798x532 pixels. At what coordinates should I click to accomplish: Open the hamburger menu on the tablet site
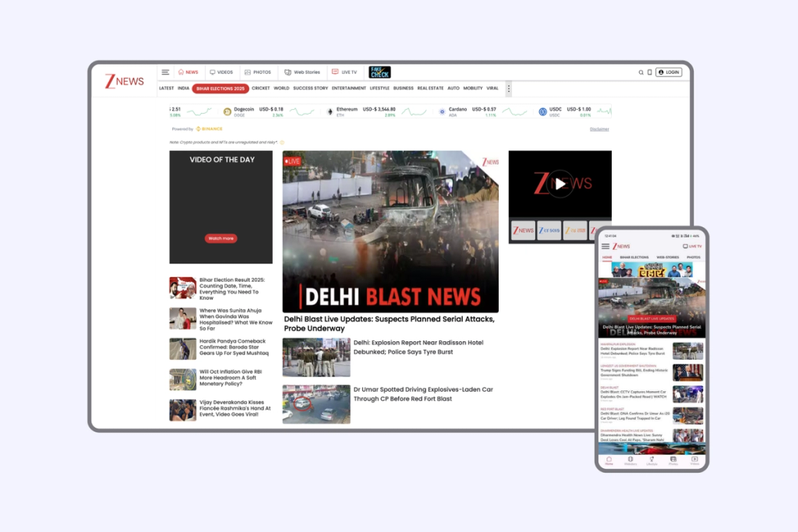pos(165,72)
